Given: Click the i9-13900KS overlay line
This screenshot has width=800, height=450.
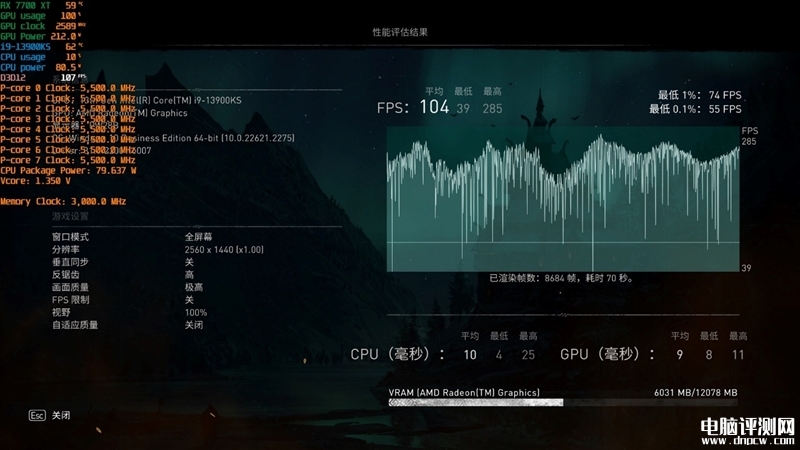Looking at the screenshot, I should pos(41,46).
